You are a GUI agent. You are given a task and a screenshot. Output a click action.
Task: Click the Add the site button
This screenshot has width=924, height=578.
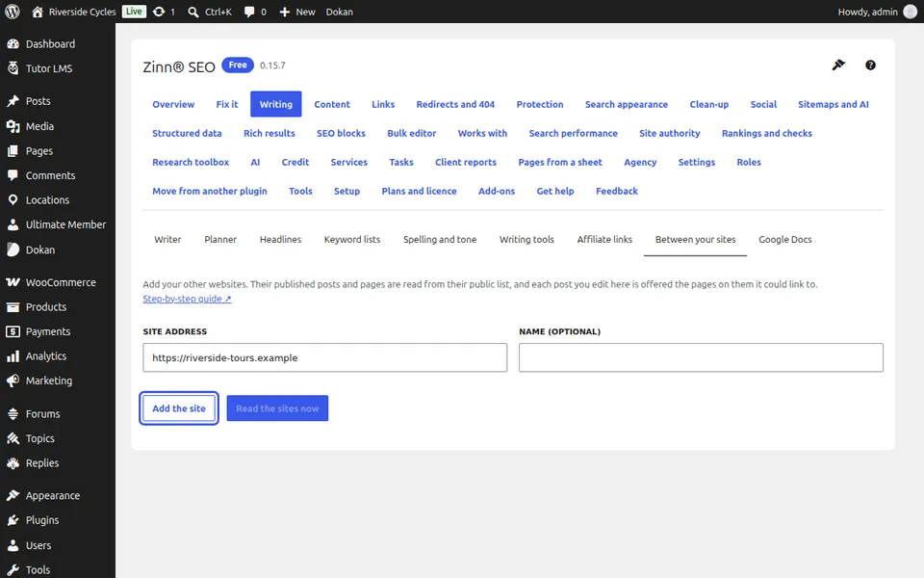pos(179,408)
